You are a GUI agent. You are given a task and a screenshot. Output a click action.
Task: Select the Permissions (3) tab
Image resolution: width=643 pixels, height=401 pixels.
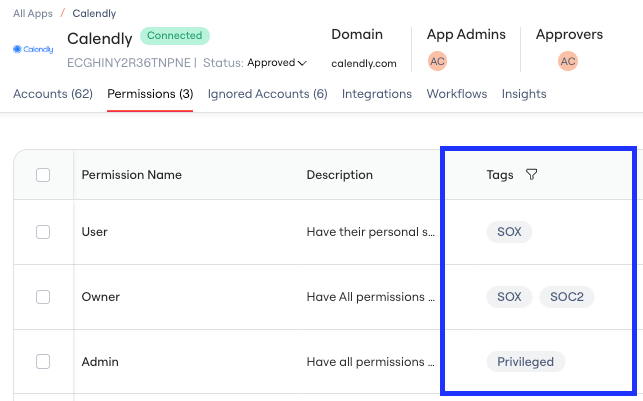[x=150, y=94]
